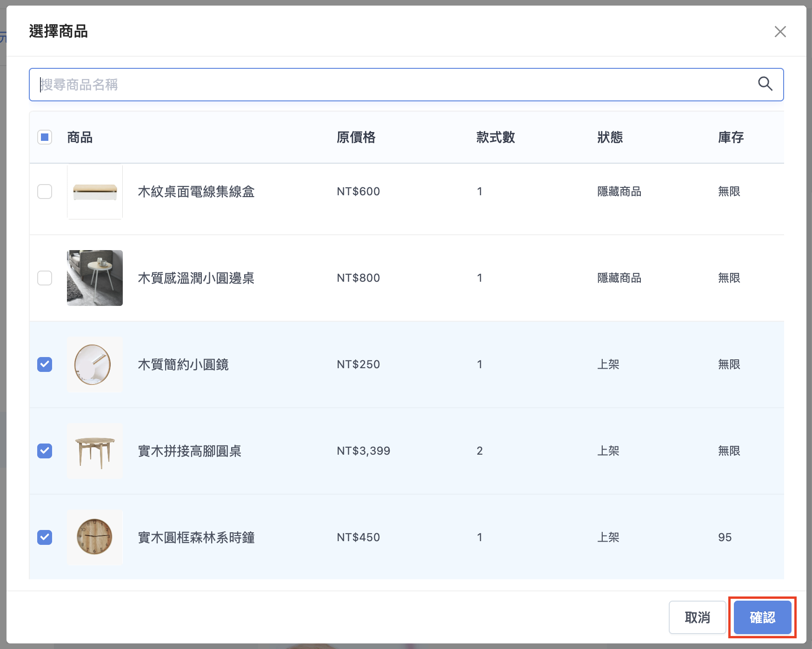
Task: Click the 原價格 column header
Action: (x=356, y=137)
